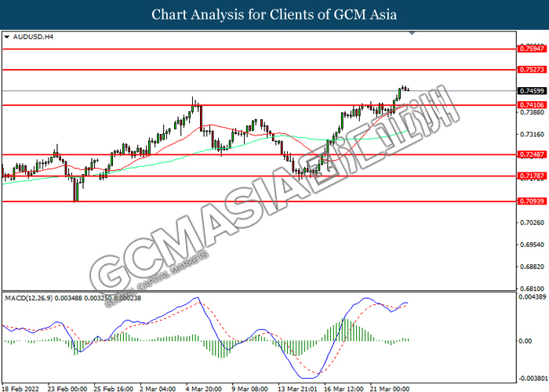Select the 0.74106 price level label
Screen dimensions: 549x392
coord(532,105)
